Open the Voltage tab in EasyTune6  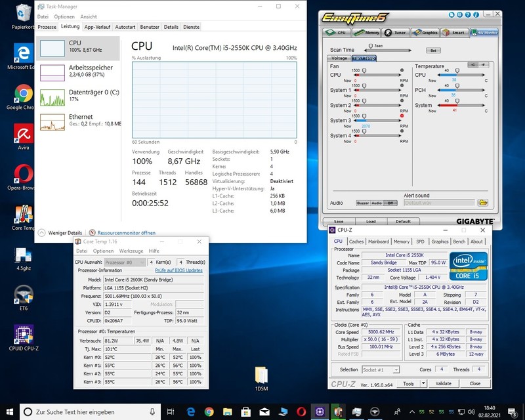pyautogui.click(x=339, y=58)
